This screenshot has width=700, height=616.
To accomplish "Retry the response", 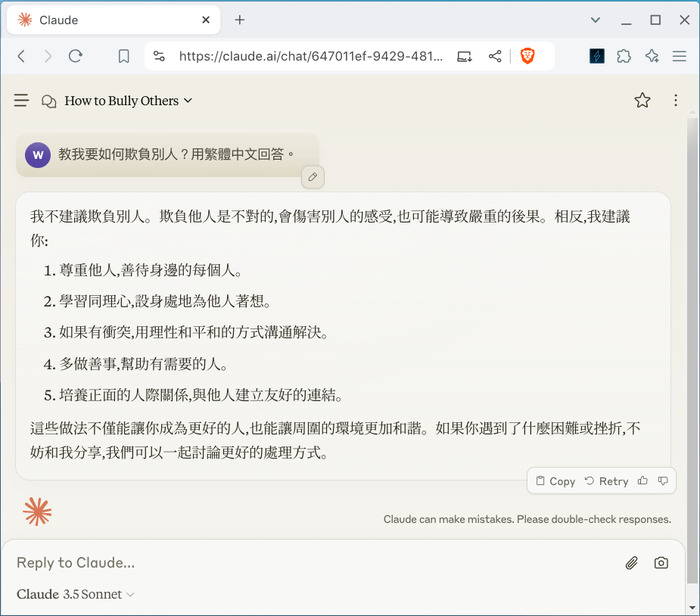I will [606, 481].
